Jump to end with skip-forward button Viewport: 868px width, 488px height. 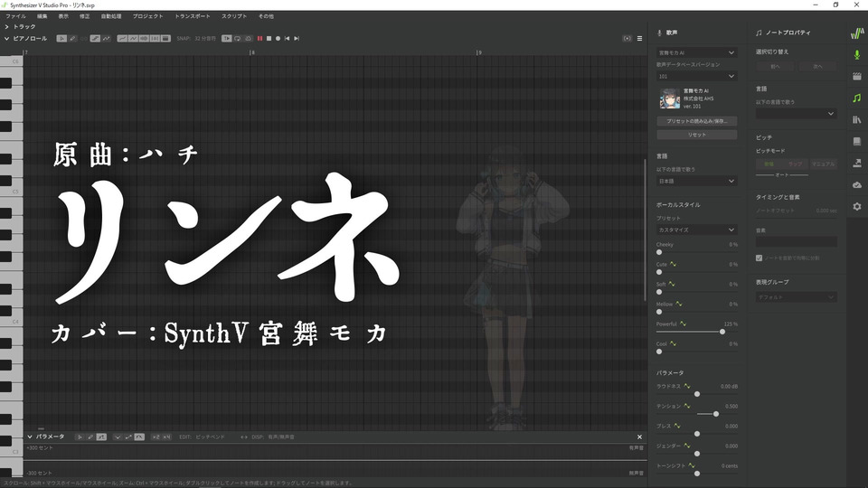(x=297, y=39)
